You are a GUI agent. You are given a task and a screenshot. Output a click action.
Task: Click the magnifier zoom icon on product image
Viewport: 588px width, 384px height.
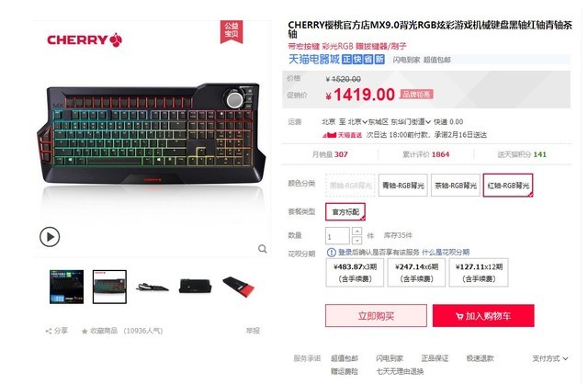(263, 249)
